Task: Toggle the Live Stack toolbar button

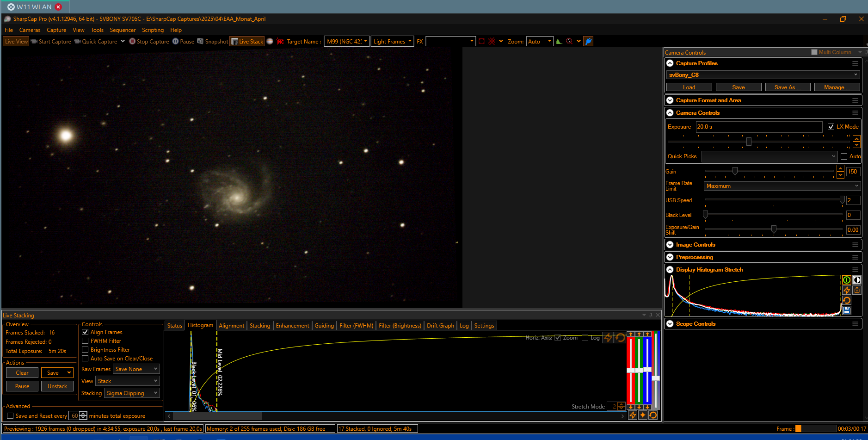Action: click(x=247, y=42)
